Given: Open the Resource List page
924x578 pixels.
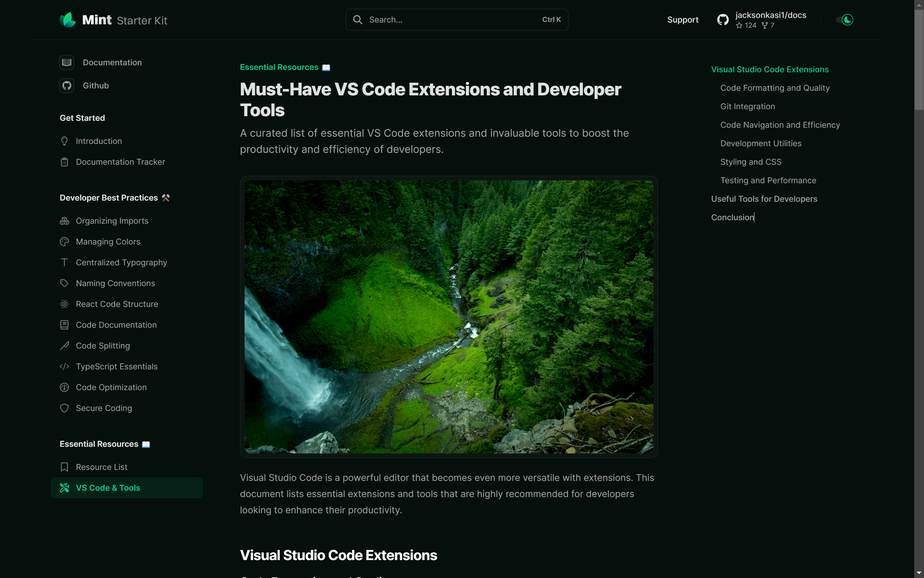Looking at the screenshot, I should (x=102, y=467).
